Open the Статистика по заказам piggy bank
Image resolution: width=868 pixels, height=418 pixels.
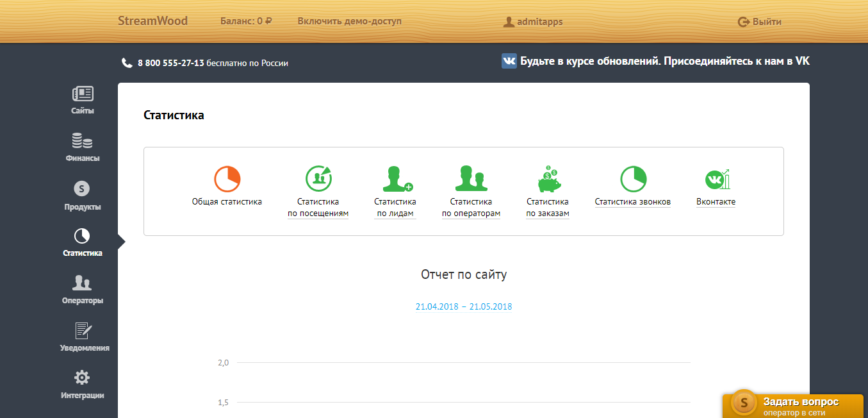tap(548, 179)
